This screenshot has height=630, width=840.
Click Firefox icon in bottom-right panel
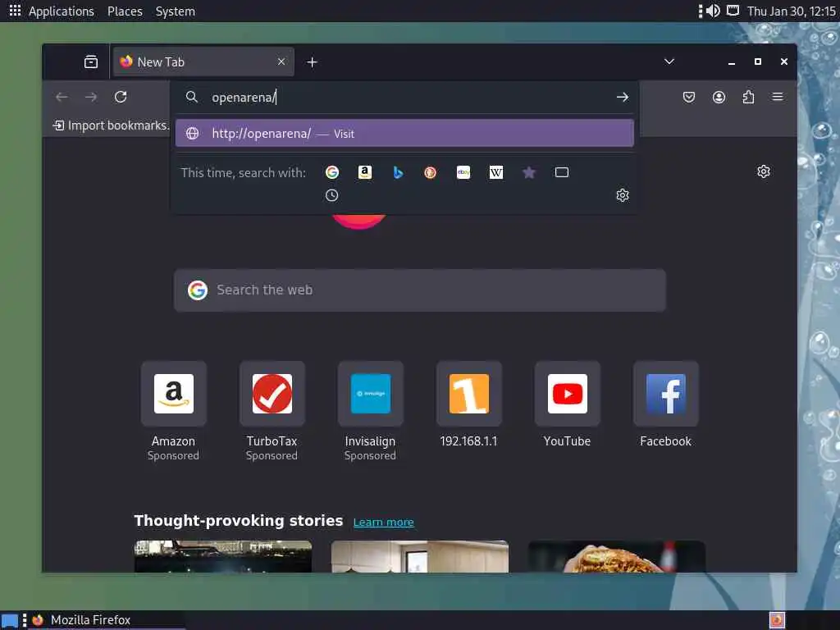point(777,620)
